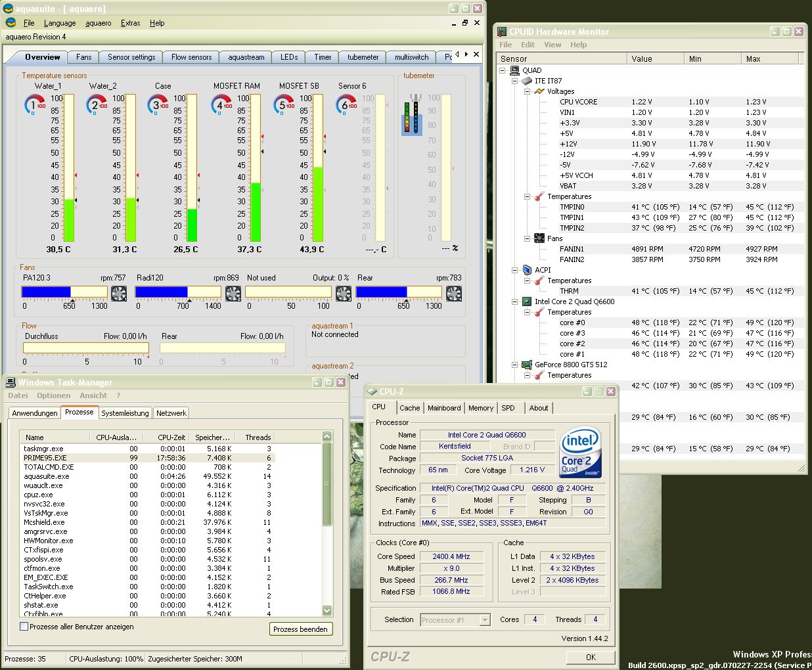Collapse the Intel Core 2 Quad Q6600 node
Screen dimensions: 812x670
pyautogui.click(x=515, y=301)
